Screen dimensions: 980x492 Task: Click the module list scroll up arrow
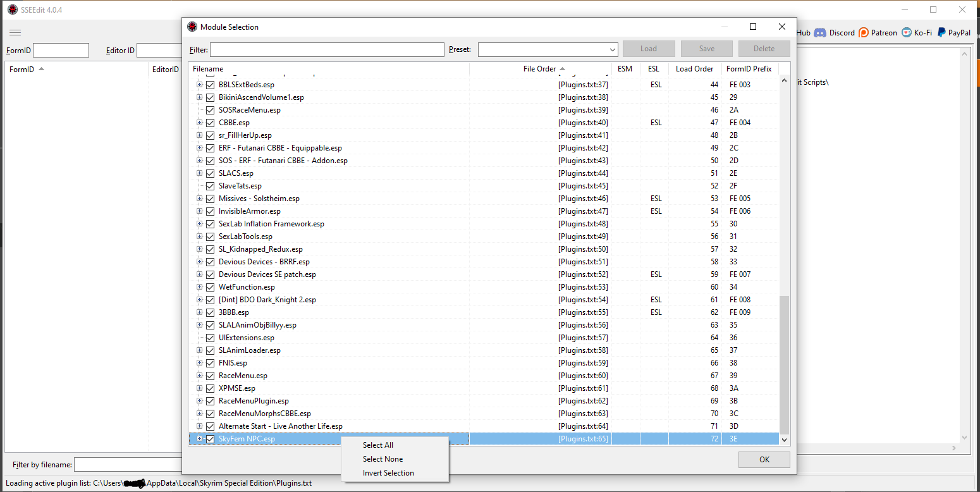tap(785, 80)
